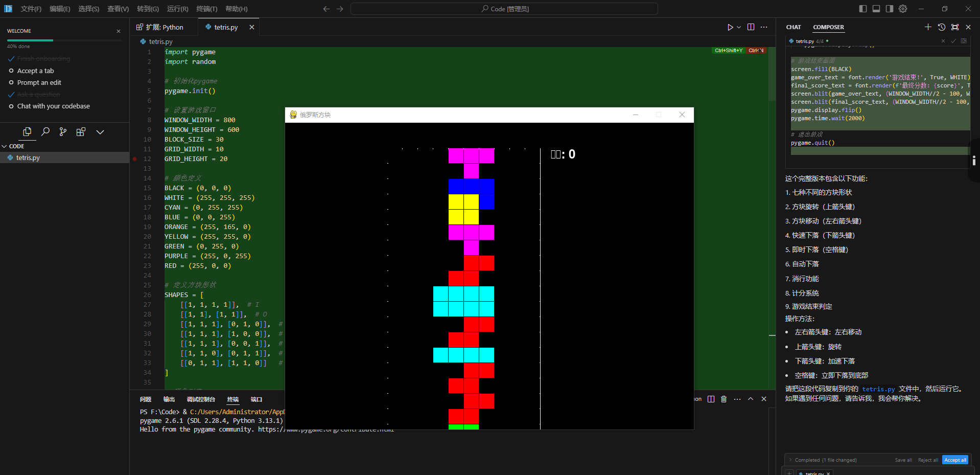Open the Source Control view
Viewport: 980px width, 475px height.
point(63,132)
